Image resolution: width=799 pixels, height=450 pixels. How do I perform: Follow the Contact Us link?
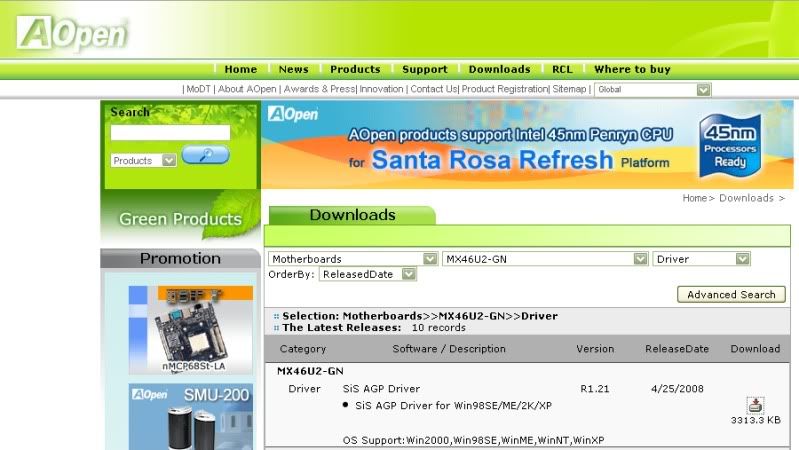[434, 89]
